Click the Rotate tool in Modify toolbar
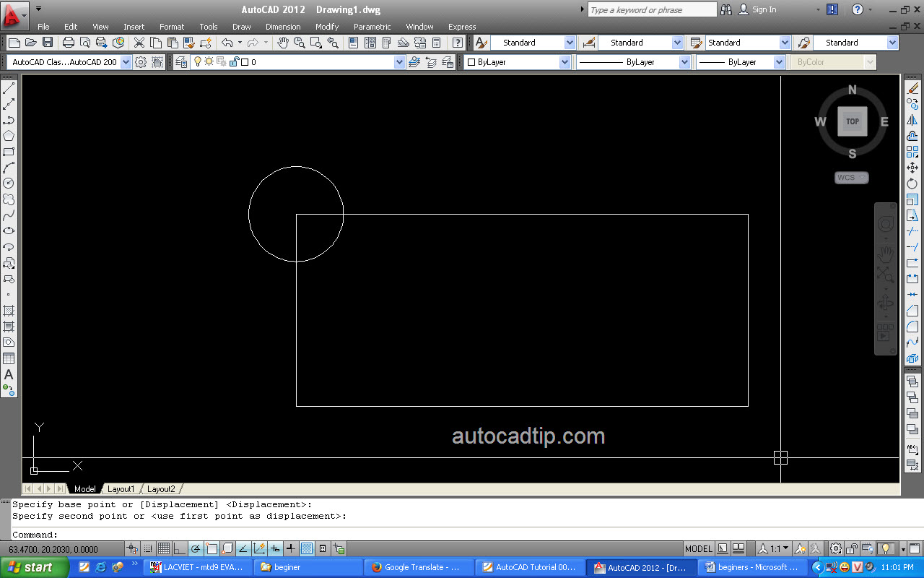924x578 pixels. pyautogui.click(x=912, y=184)
